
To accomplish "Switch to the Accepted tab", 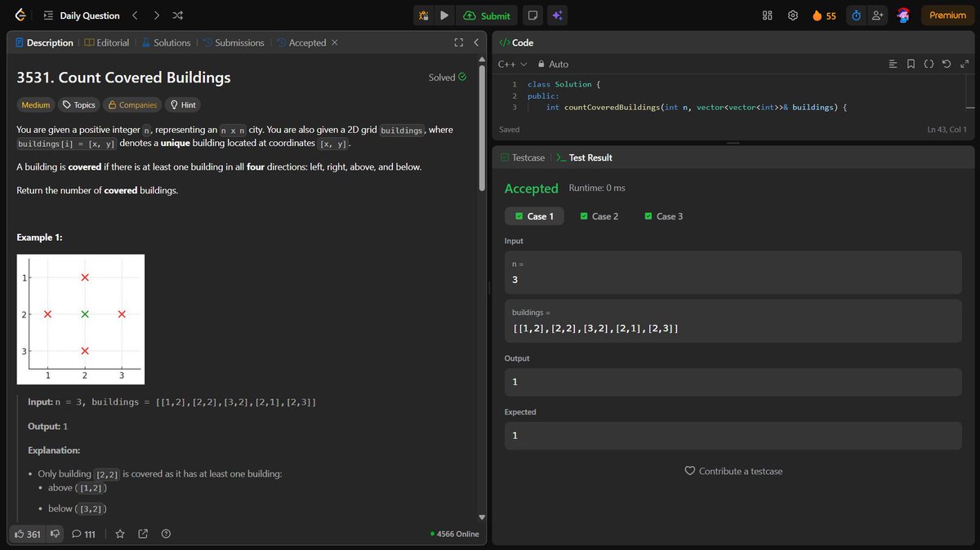I will (x=301, y=42).
